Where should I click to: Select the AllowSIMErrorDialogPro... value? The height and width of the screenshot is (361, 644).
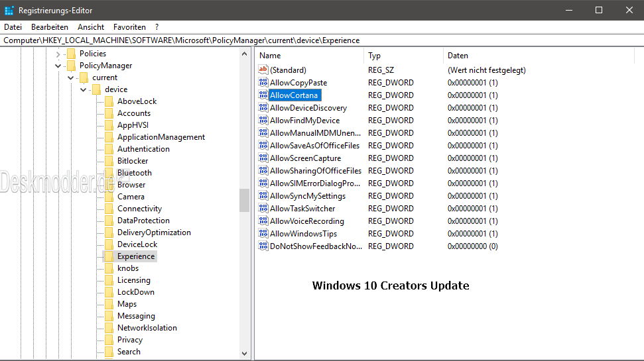(315, 183)
